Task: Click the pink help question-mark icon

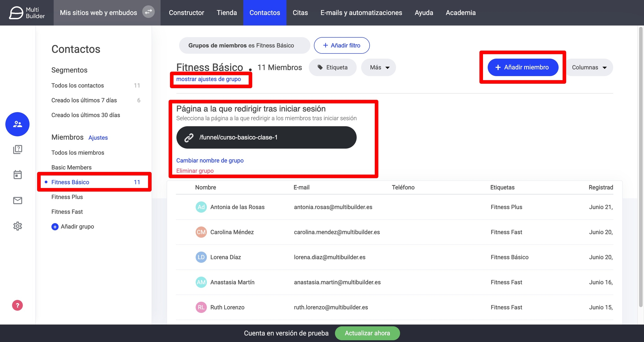Action: (17, 305)
